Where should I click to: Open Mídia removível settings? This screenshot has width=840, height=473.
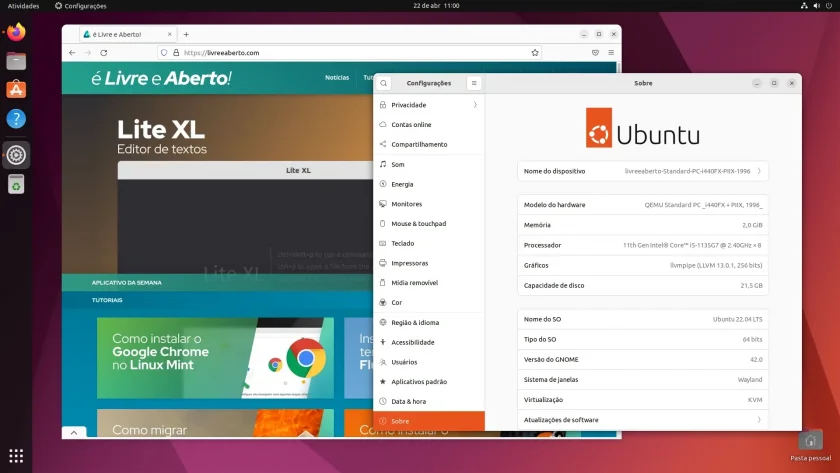(x=429, y=282)
